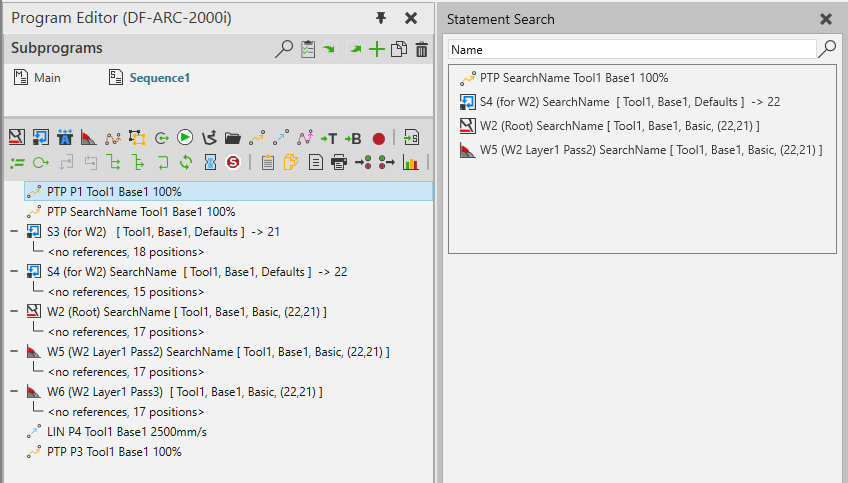Click the bar chart statistics icon

point(410,162)
